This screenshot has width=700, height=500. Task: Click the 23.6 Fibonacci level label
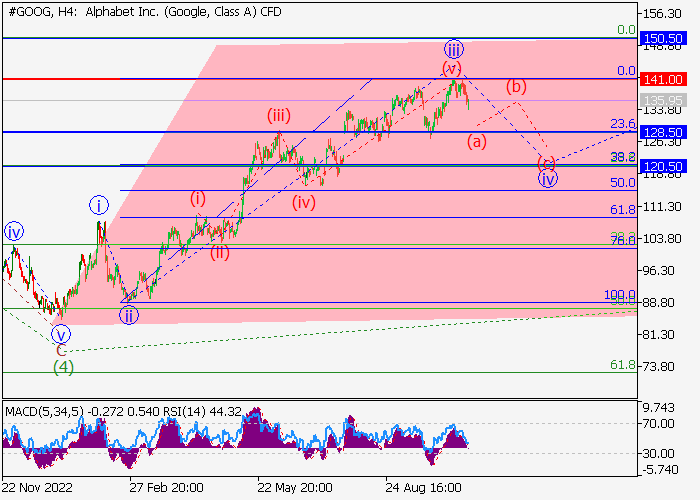[x=623, y=124]
